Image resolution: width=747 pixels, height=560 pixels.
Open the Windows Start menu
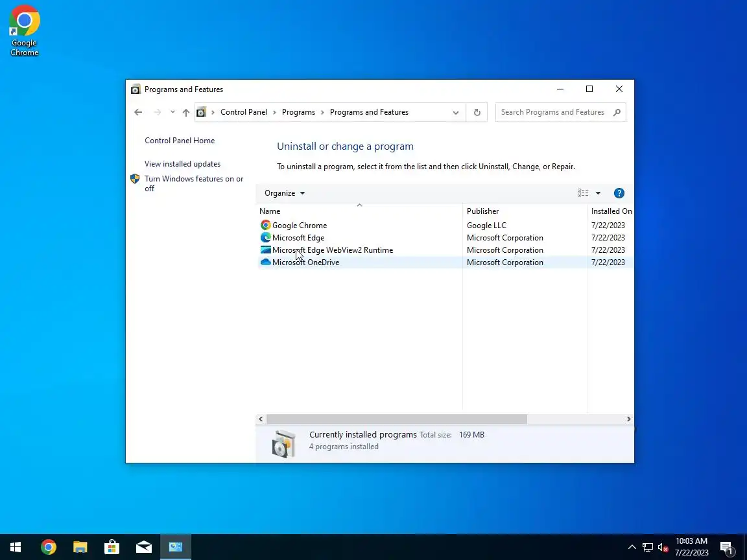tap(16, 547)
